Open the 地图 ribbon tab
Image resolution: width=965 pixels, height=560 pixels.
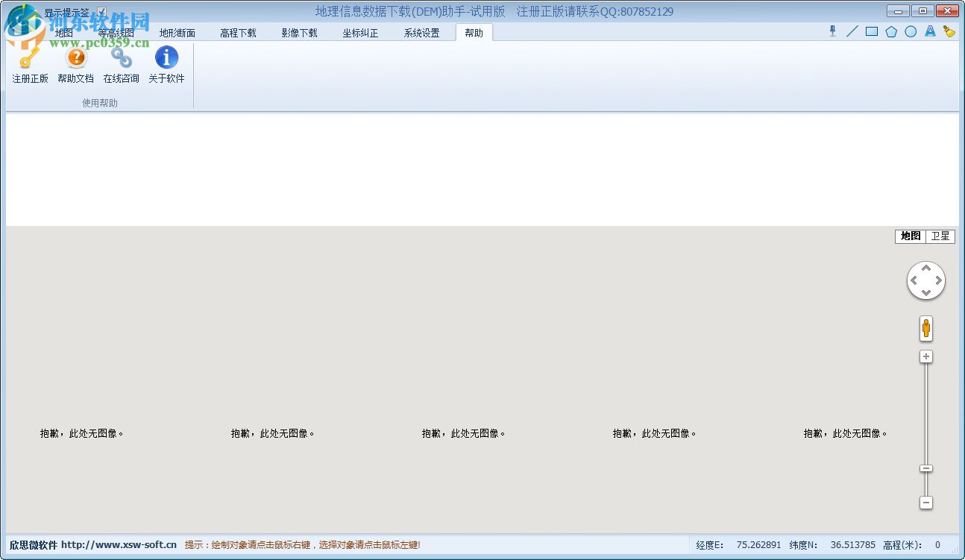tap(64, 33)
